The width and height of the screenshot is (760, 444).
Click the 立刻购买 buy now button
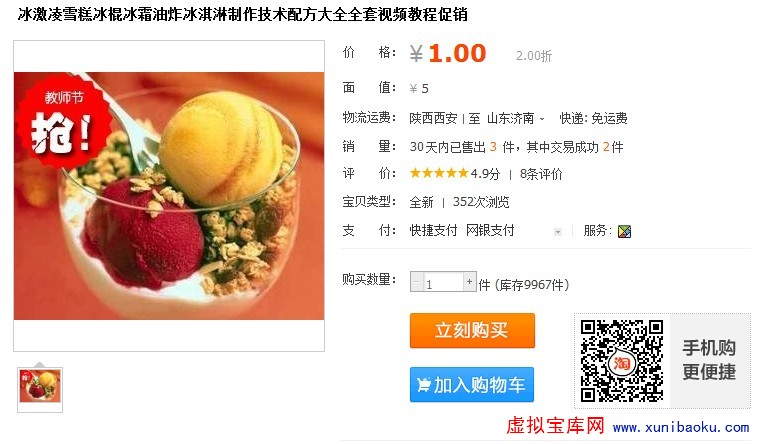pyautogui.click(x=472, y=330)
